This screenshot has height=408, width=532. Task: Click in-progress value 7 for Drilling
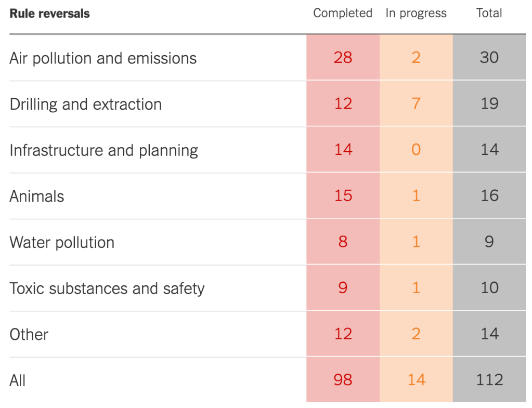pyautogui.click(x=416, y=104)
